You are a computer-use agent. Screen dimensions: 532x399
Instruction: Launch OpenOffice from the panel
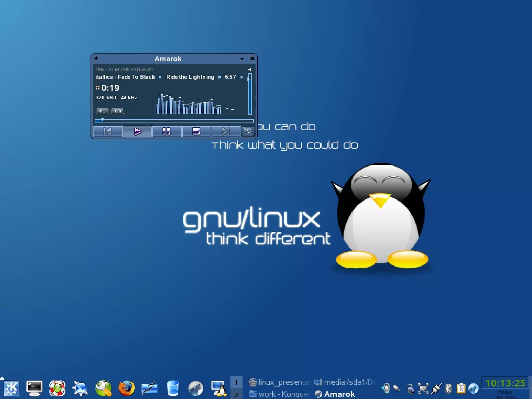click(x=149, y=388)
